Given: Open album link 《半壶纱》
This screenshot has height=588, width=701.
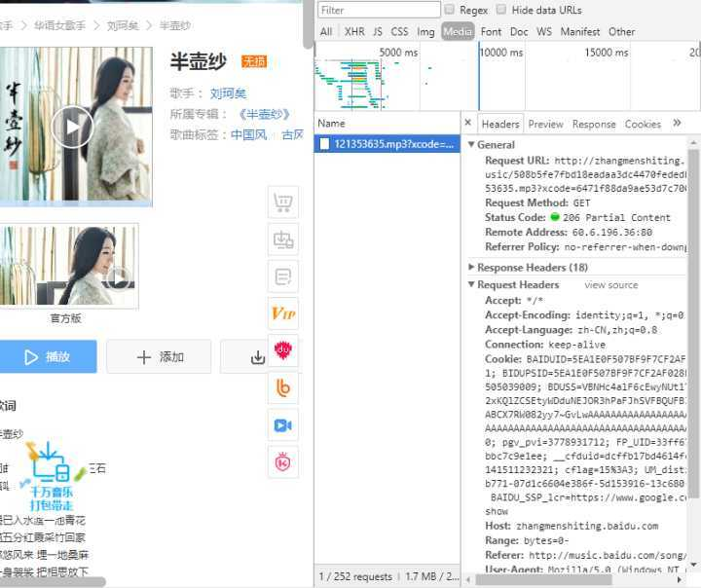Looking at the screenshot, I should (x=264, y=114).
